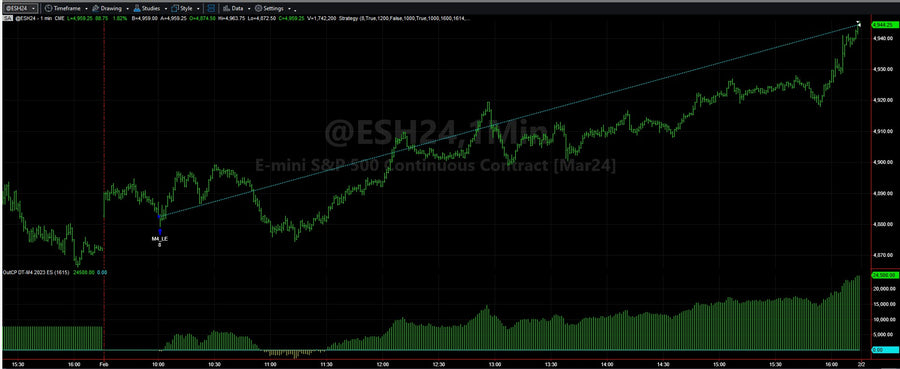The image size is (900, 369).
Task: Expand the Drawing dropdown arrow
Action: [127, 9]
